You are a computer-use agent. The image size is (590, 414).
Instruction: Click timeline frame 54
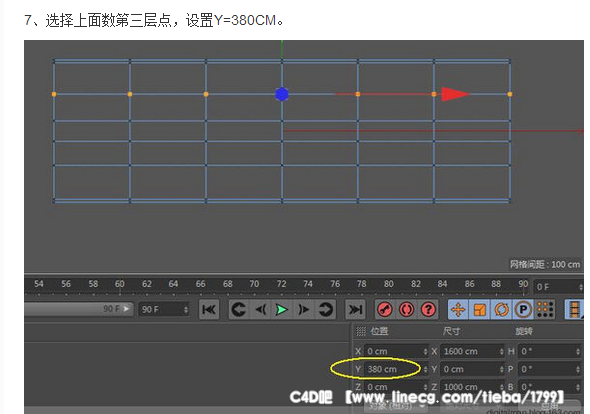(x=39, y=284)
